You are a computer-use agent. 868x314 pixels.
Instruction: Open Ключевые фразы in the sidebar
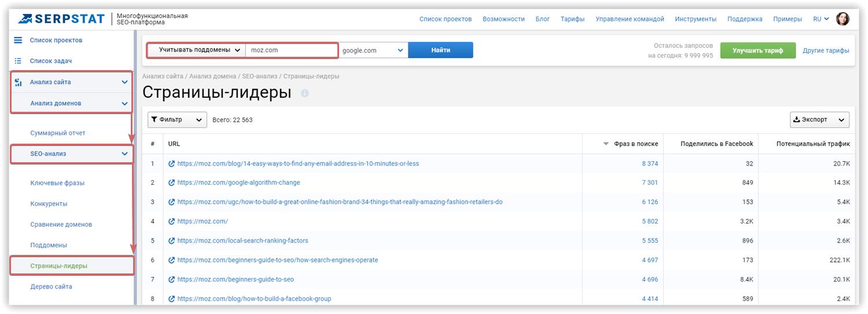coord(57,183)
